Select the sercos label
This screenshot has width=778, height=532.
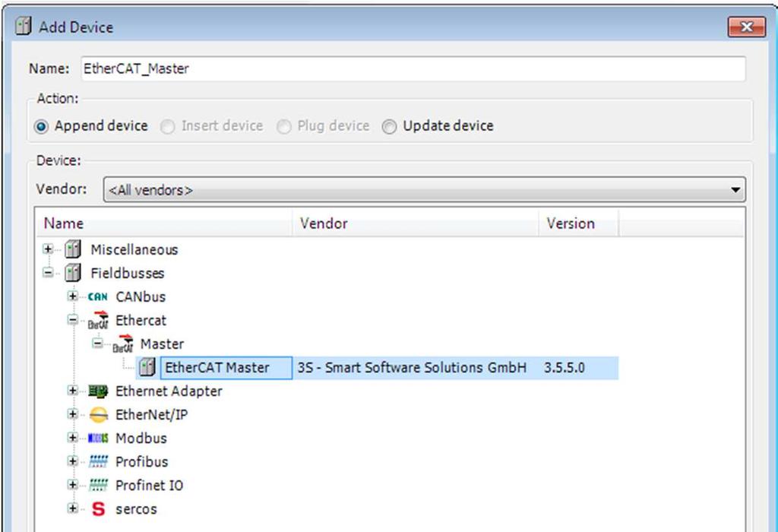136,509
